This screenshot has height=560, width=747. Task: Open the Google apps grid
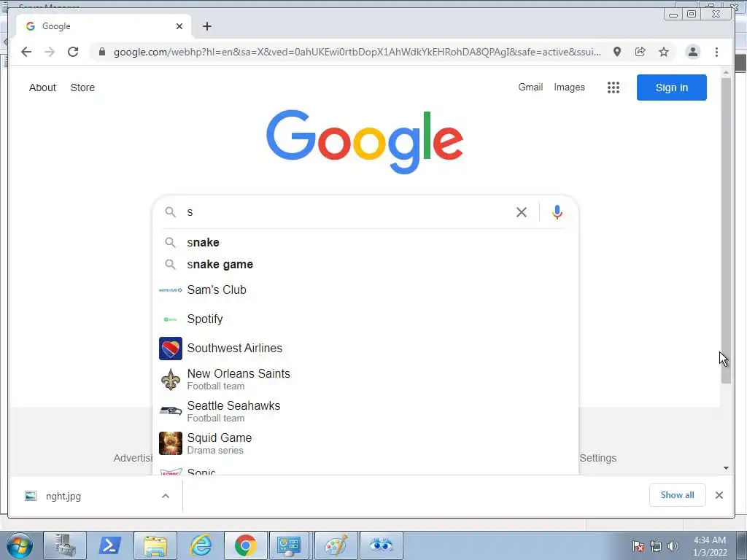click(x=613, y=87)
